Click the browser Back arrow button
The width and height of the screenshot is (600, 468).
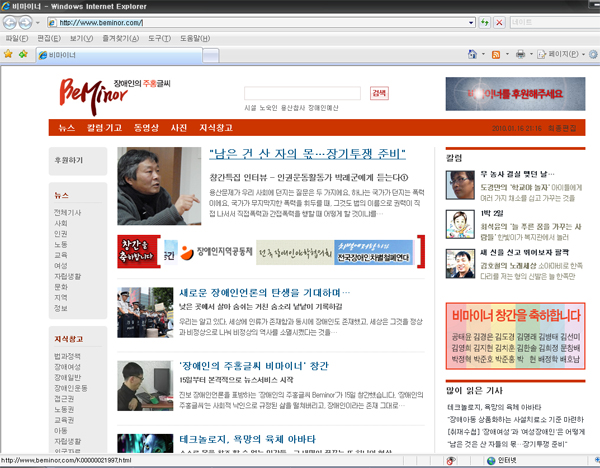pyautogui.click(x=10, y=23)
